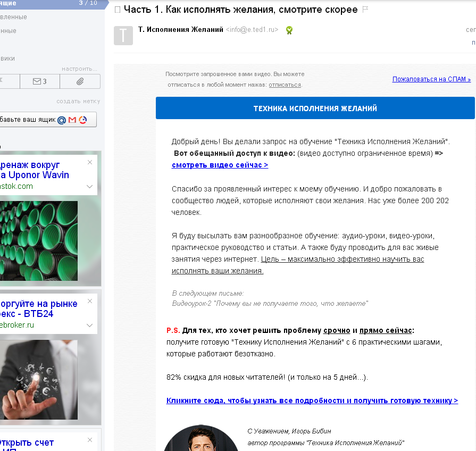Click the businessman currency ad image
Viewport: 476px width, 451px height.
(x=38, y=379)
